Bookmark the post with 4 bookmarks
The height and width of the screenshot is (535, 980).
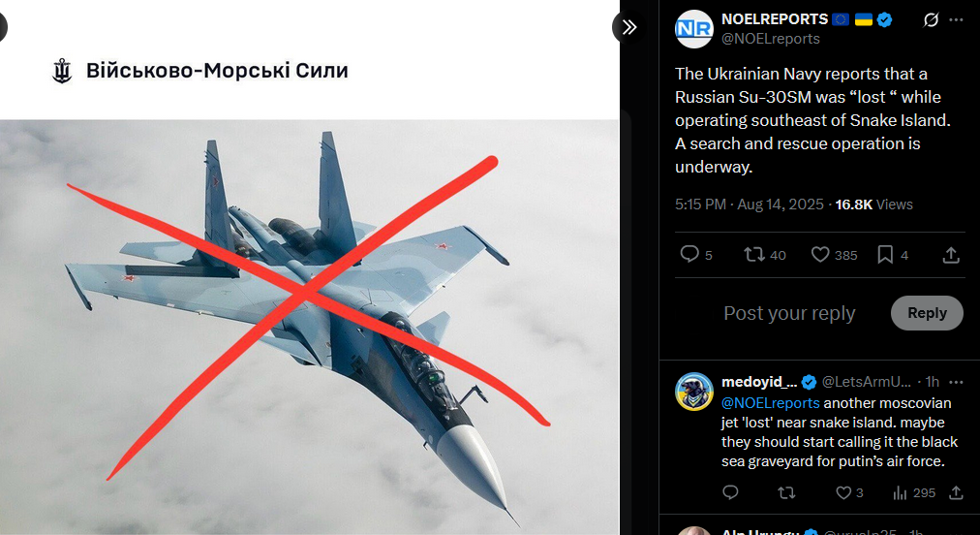tap(893, 255)
